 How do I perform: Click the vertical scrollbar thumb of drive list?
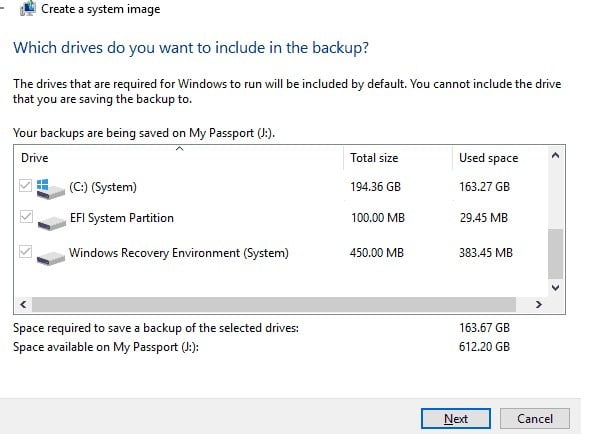pos(555,253)
